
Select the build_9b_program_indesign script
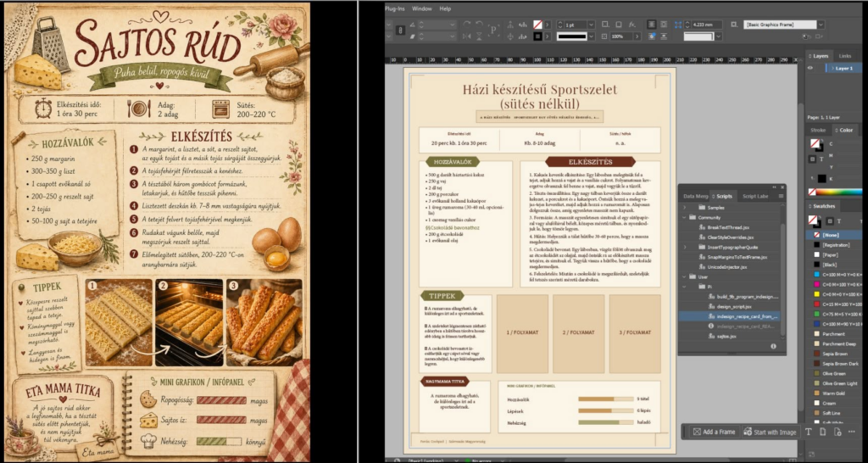click(747, 296)
